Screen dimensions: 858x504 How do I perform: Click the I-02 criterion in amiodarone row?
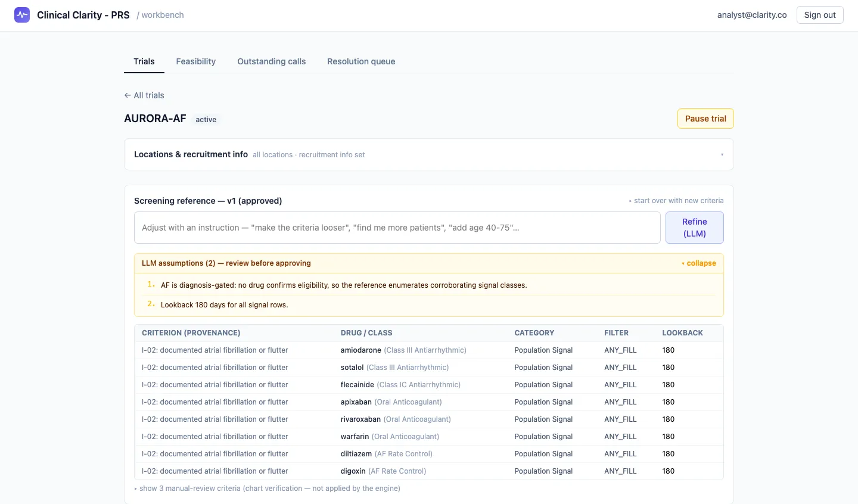215,350
